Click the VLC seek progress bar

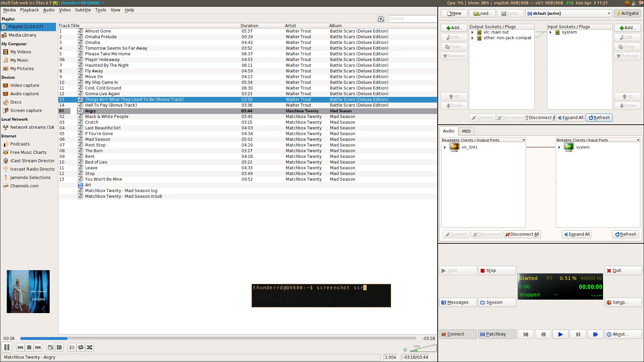(x=218, y=339)
